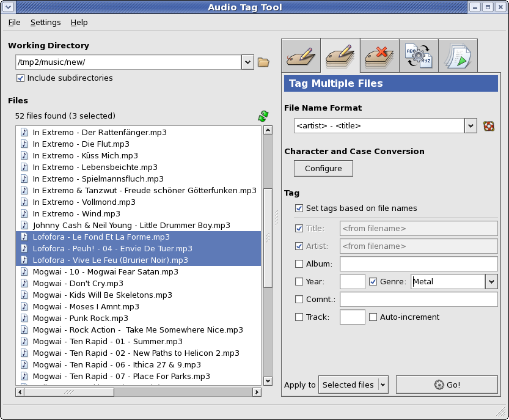Click the horizontal scroll right arrow
Viewport: 509px width, 420px height.
pyautogui.click(x=257, y=392)
